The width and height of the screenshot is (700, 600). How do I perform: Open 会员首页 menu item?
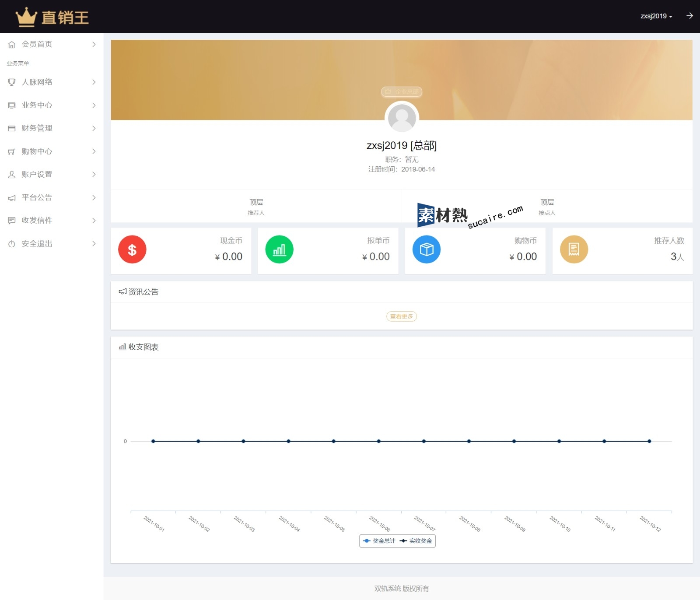pos(52,44)
